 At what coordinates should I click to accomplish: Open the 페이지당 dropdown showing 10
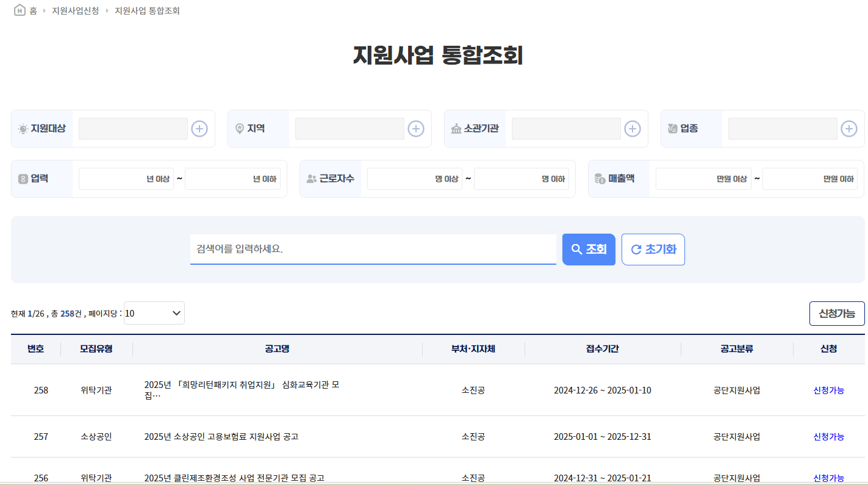154,313
